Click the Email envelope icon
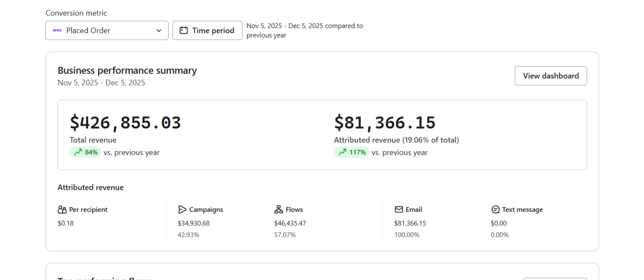Viewport: 644px width, 280px height. point(399,209)
